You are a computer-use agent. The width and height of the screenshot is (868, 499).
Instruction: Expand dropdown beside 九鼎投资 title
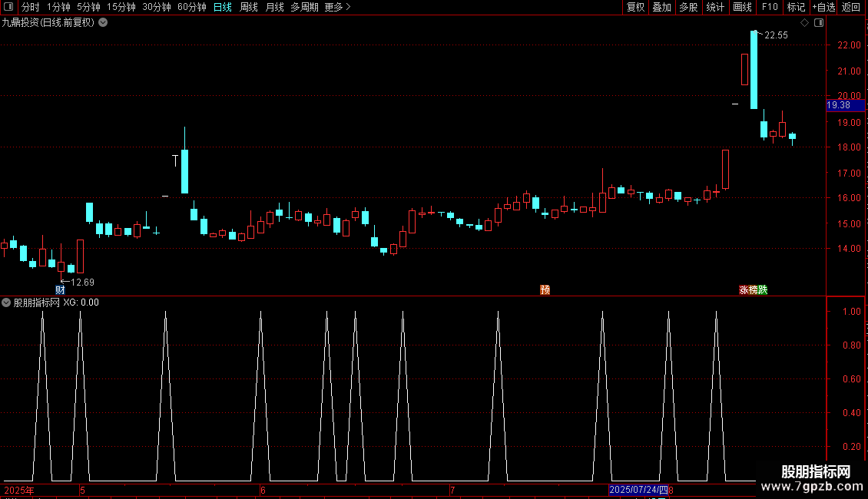click(103, 23)
